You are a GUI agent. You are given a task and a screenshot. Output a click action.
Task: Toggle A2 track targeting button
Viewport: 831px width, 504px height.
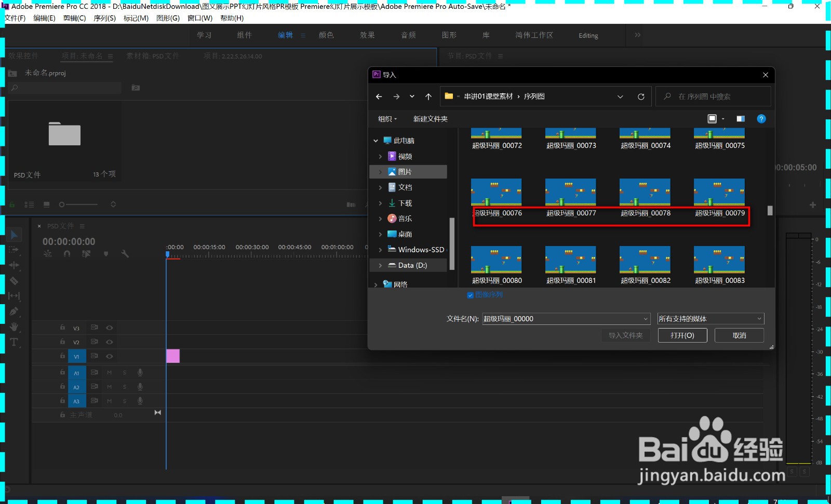[x=76, y=387]
